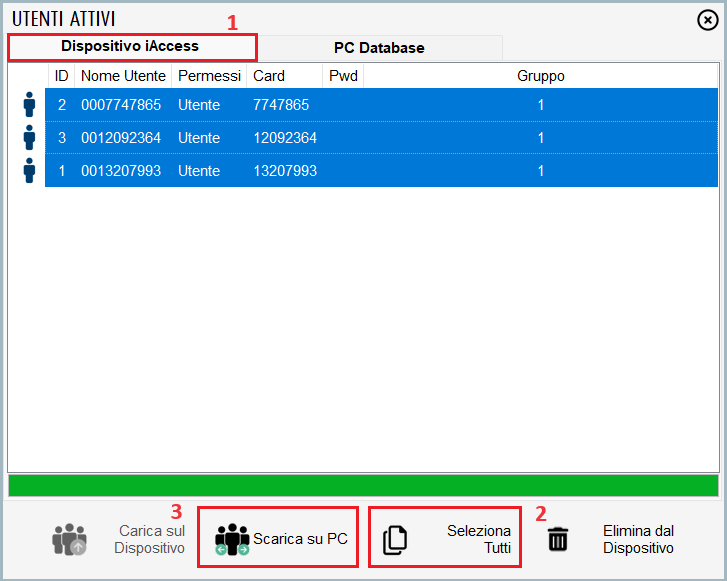Sort by the ID column header

61,76
